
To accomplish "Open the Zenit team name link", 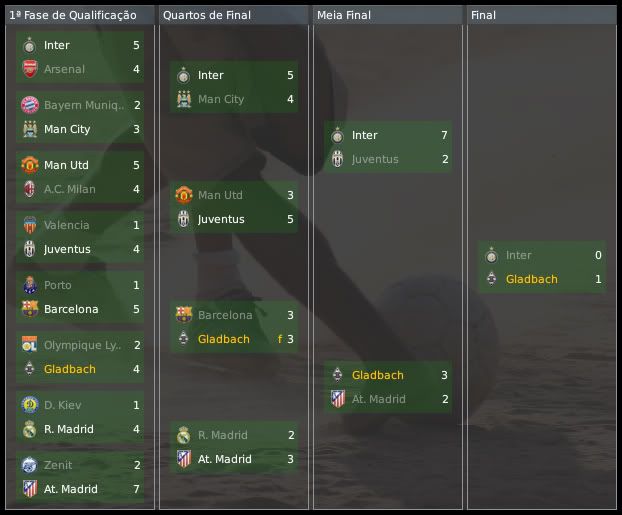I will pyautogui.click(x=59, y=465).
